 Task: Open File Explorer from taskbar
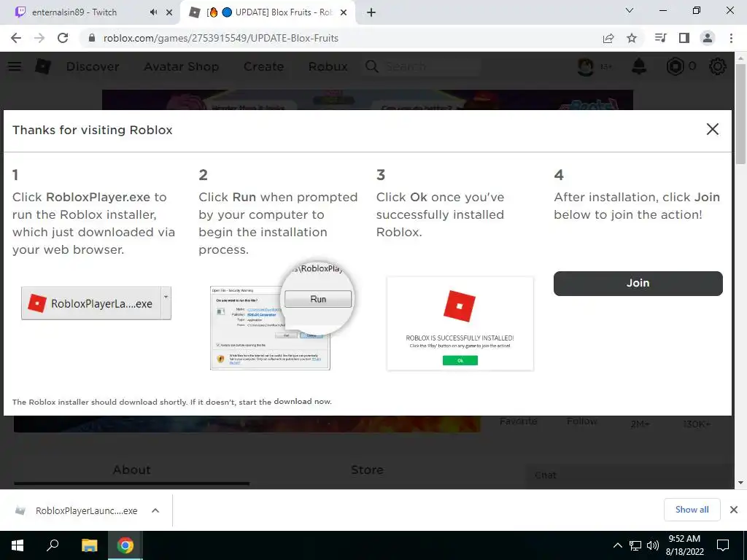point(89,545)
